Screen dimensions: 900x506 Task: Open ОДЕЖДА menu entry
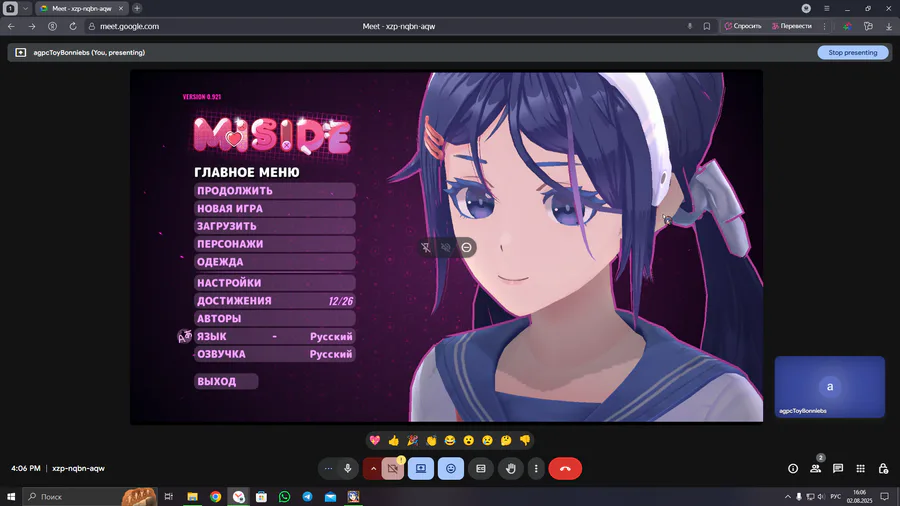point(274,262)
